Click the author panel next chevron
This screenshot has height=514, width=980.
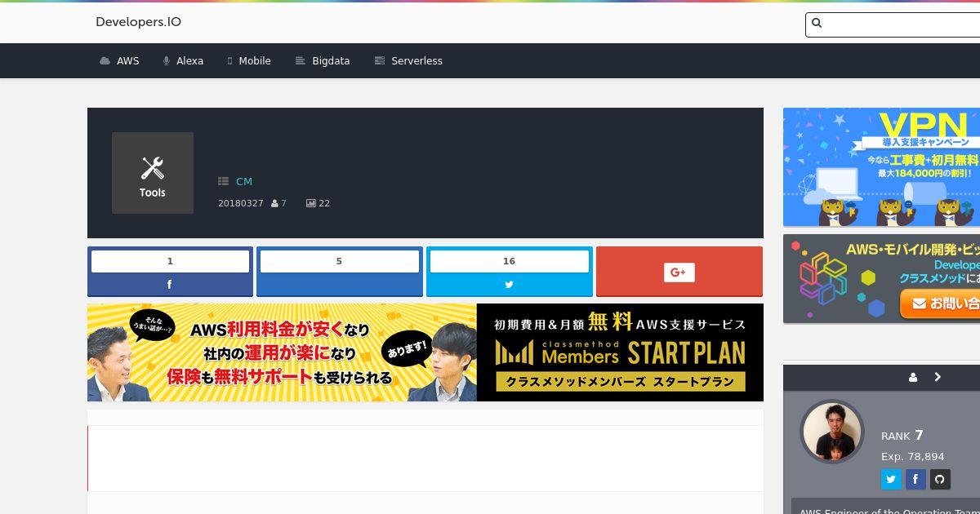[938, 377]
